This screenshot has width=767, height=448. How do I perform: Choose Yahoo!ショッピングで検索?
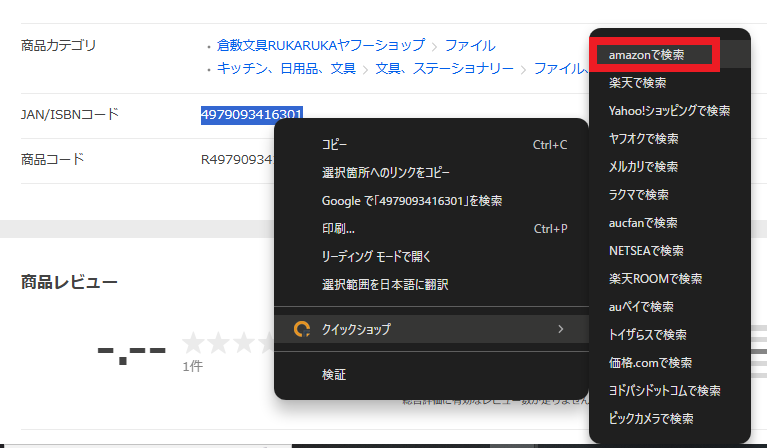coord(670,111)
